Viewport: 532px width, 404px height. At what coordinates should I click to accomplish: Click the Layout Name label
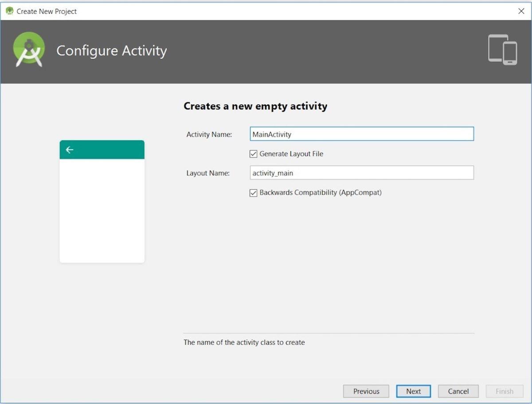(x=208, y=173)
